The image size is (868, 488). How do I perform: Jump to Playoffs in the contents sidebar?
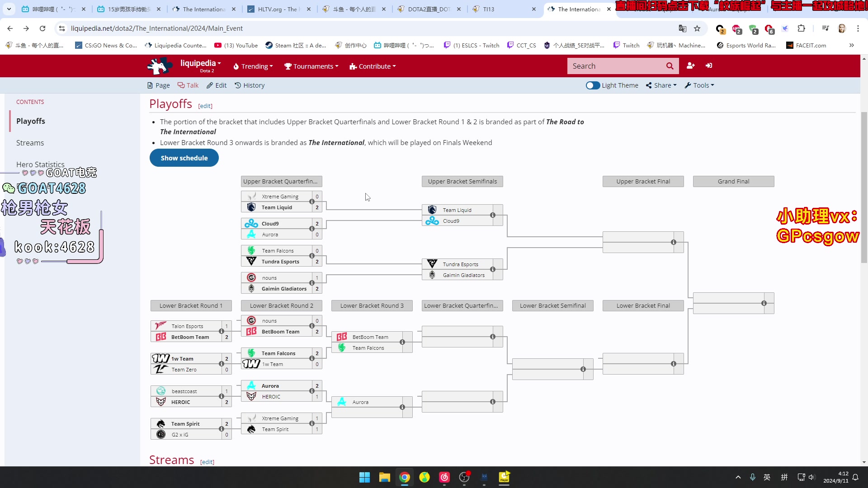click(31, 121)
